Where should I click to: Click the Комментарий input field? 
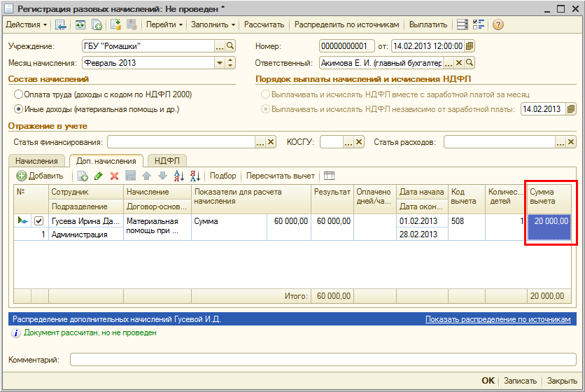[323, 360]
